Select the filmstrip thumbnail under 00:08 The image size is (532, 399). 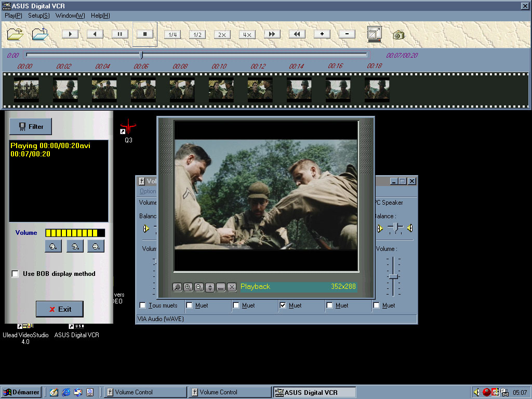[x=182, y=89]
